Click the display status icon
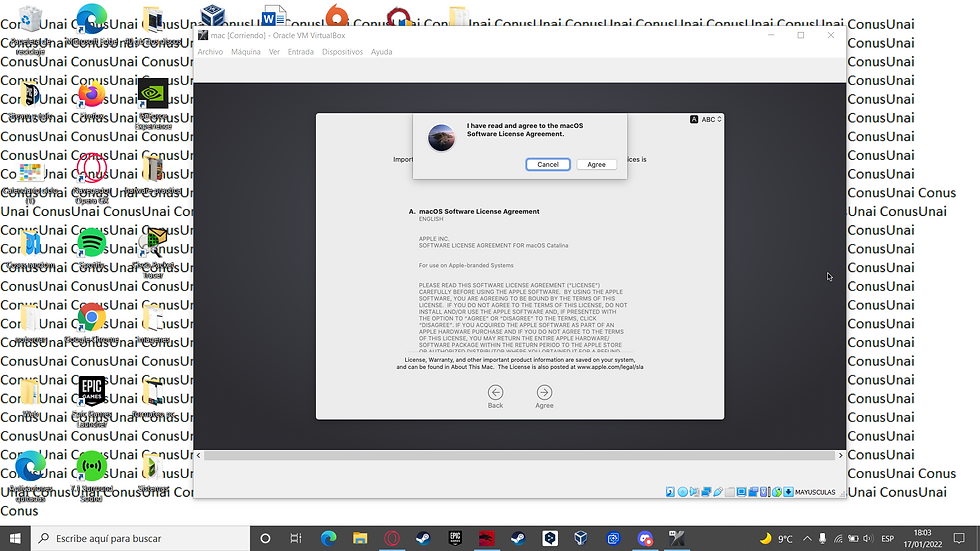980x551 pixels. coord(741,492)
